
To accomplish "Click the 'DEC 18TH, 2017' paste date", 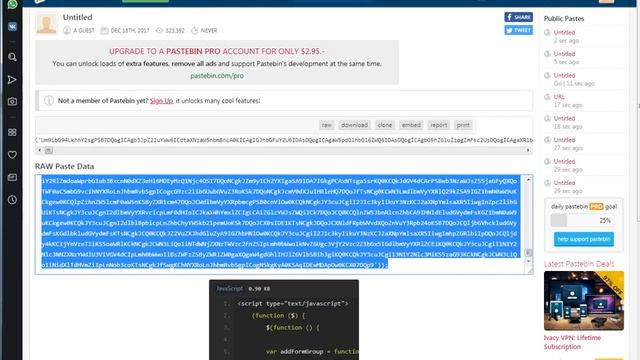I will pos(130,31).
